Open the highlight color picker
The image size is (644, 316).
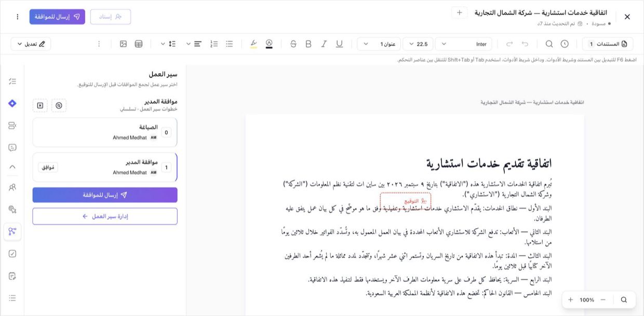point(253,44)
